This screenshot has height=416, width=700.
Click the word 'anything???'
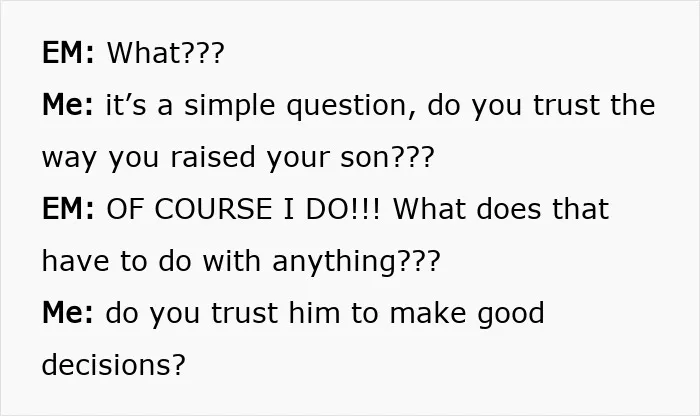[356, 262]
